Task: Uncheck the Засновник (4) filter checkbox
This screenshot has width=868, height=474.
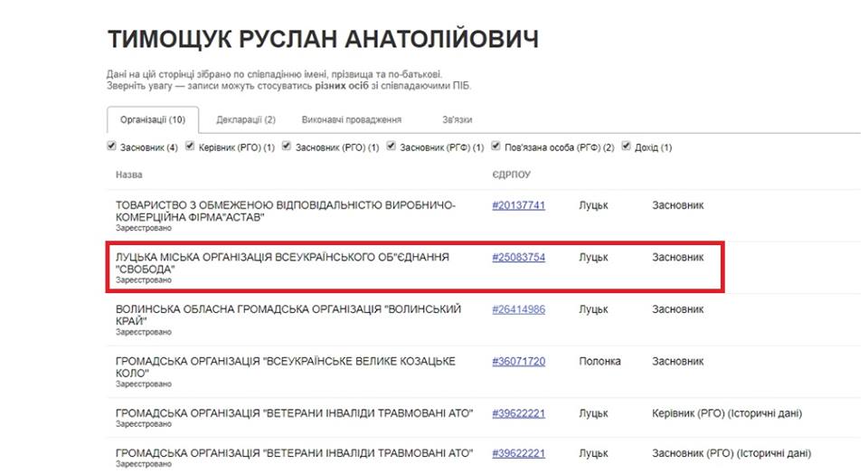Action: click(111, 147)
